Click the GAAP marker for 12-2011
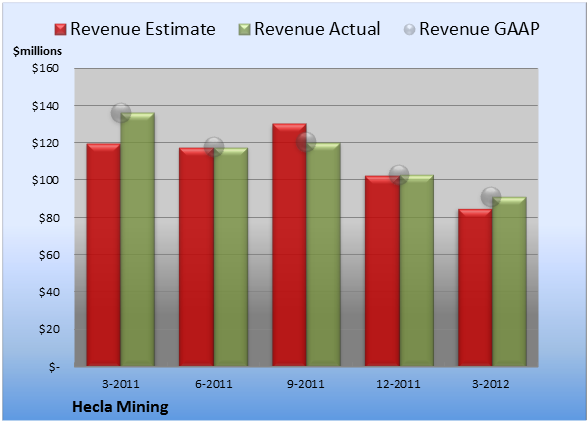Viewport: 588px width, 422px height. click(399, 174)
